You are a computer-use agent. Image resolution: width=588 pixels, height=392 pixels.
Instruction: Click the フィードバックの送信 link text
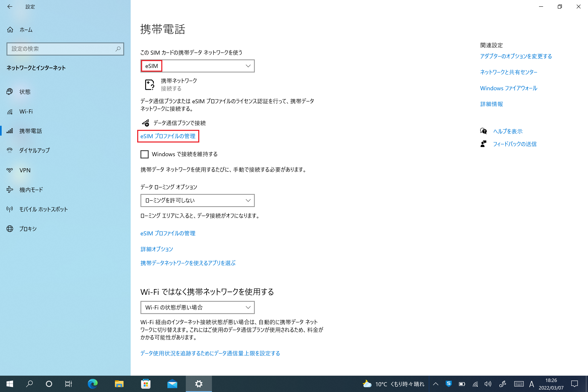515,144
